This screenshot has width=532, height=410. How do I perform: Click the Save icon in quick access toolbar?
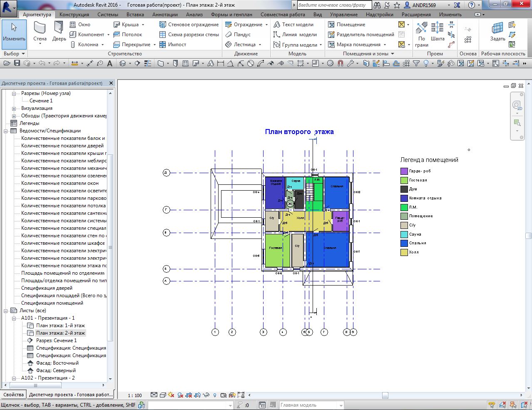tap(17, 63)
